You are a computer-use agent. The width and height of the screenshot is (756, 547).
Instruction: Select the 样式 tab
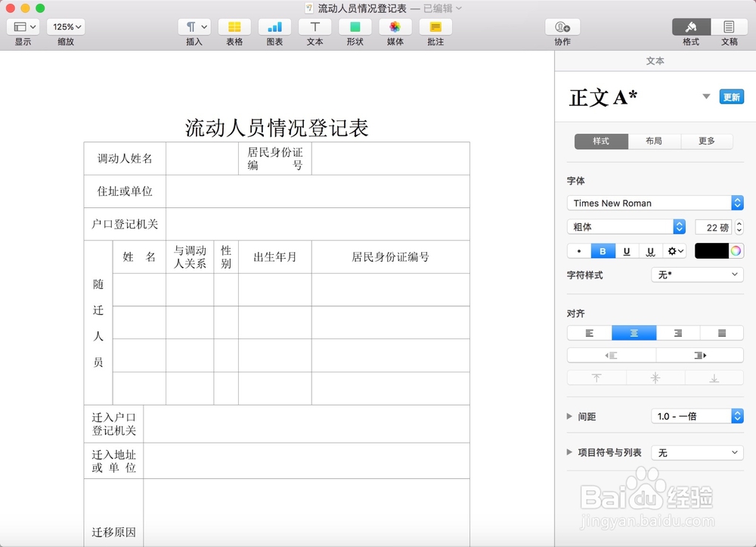(600, 141)
